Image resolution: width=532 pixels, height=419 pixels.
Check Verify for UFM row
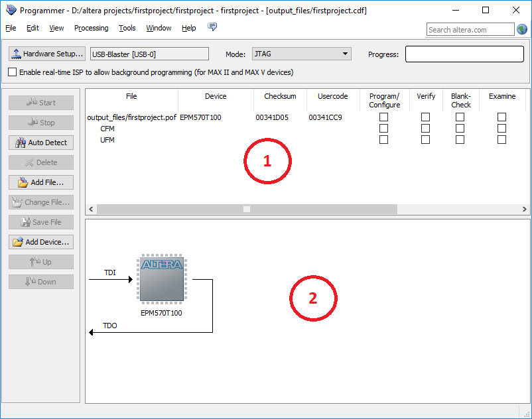[x=425, y=140]
